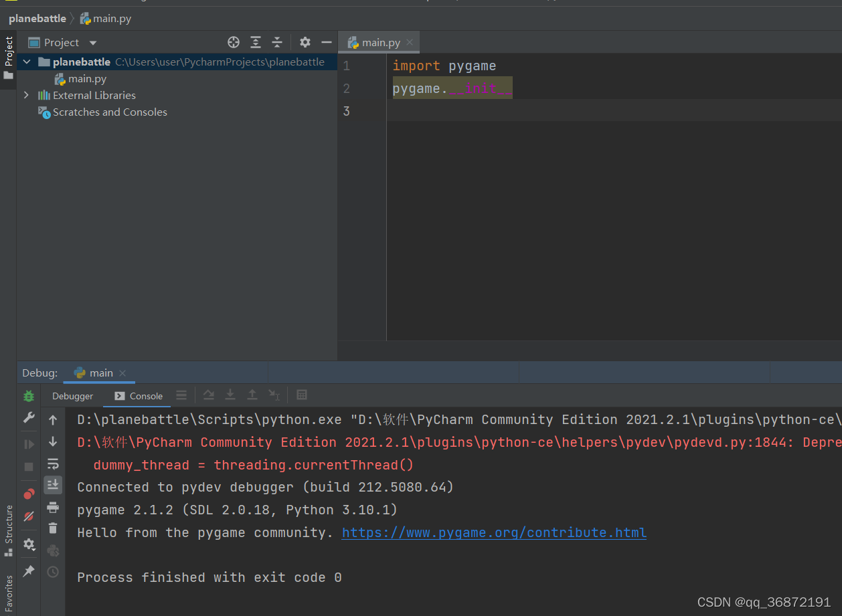Image resolution: width=842 pixels, height=616 pixels.
Task: Click the '__init__' text in editor
Action: (481, 88)
